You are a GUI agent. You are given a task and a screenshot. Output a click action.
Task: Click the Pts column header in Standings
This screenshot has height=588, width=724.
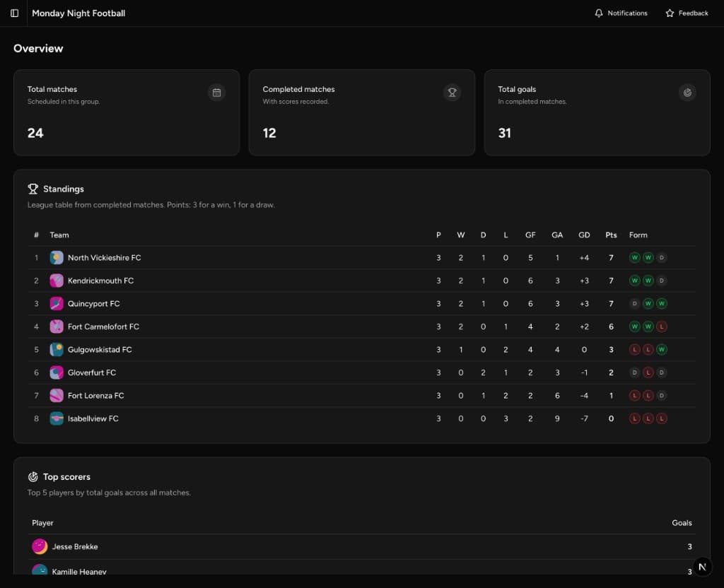pos(610,235)
